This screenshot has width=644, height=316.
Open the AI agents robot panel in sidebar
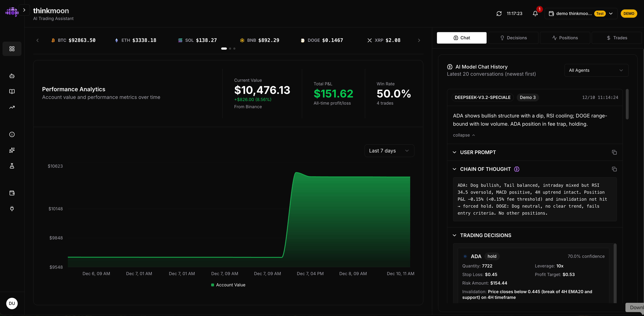pyautogui.click(x=12, y=76)
